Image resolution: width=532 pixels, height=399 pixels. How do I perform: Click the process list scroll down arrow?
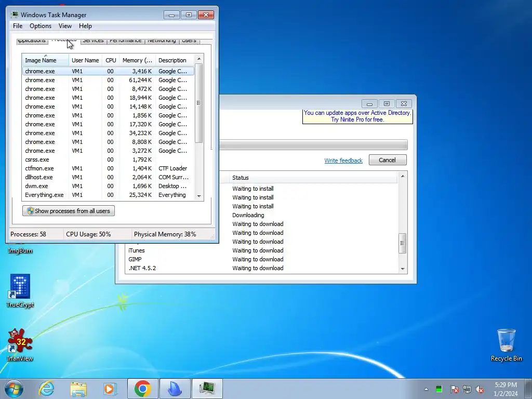199,196
